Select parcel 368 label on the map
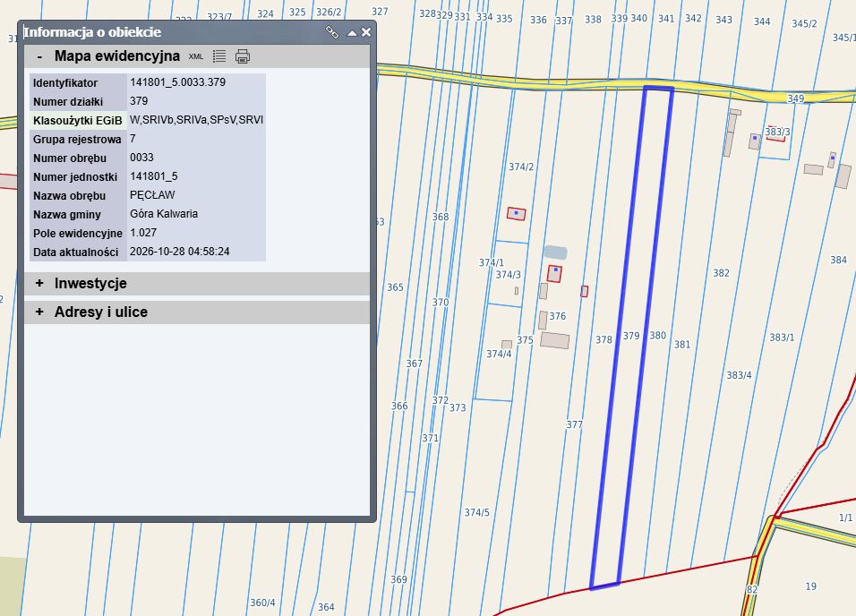856x616 pixels. pos(441,217)
